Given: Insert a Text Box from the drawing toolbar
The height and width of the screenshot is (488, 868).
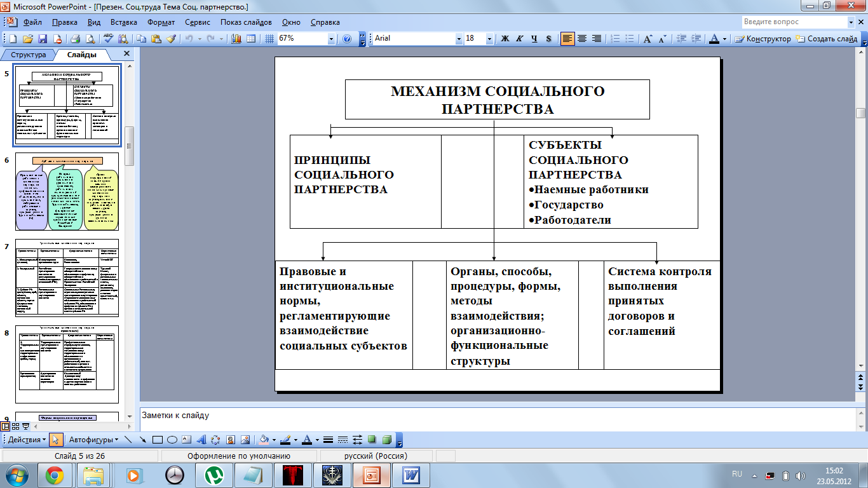Looking at the screenshot, I should pos(187,440).
